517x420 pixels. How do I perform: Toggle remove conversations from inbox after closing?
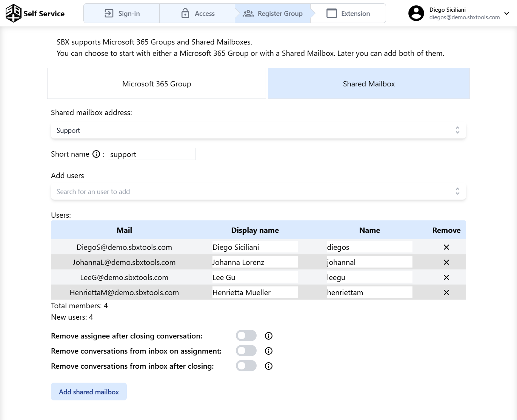(246, 366)
